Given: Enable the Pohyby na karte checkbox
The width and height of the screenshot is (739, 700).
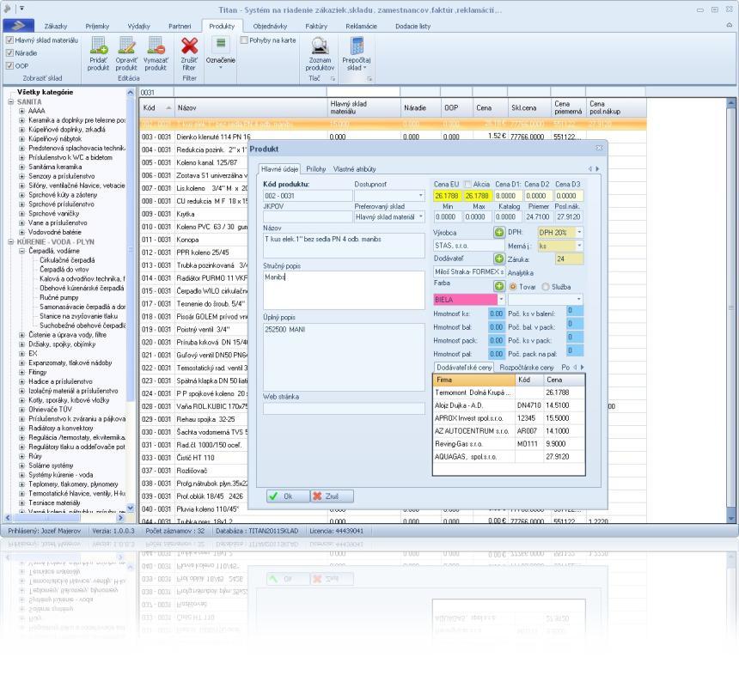Looking at the screenshot, I should tap(244, 40).
